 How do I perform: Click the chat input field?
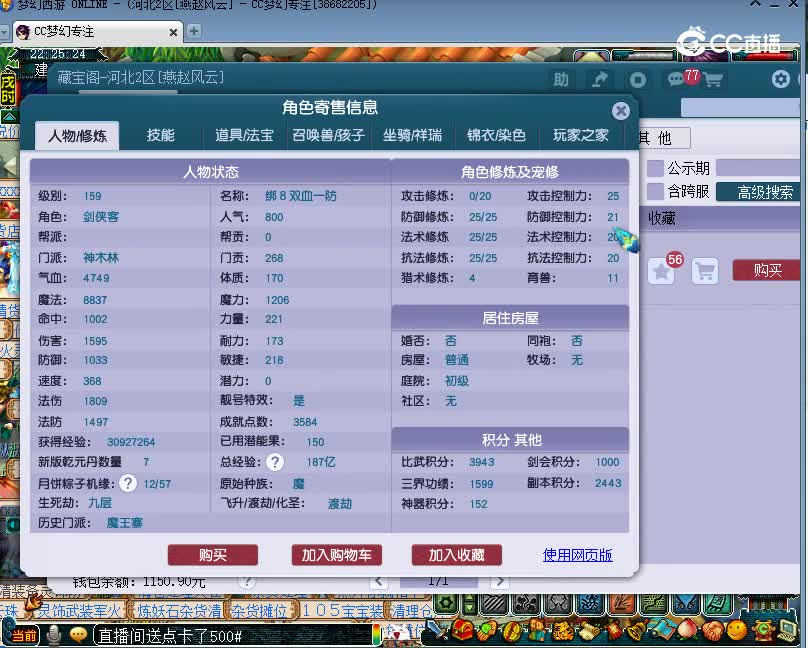232,636
